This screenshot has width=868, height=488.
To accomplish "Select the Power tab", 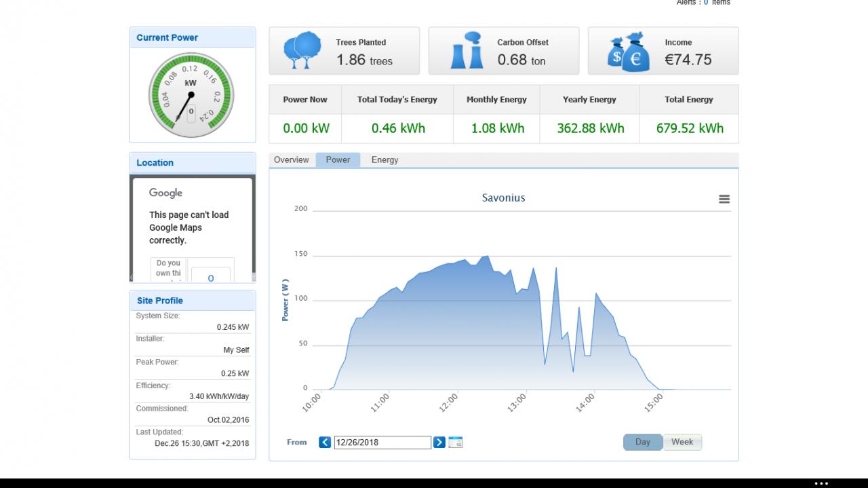I will point(338,160).
